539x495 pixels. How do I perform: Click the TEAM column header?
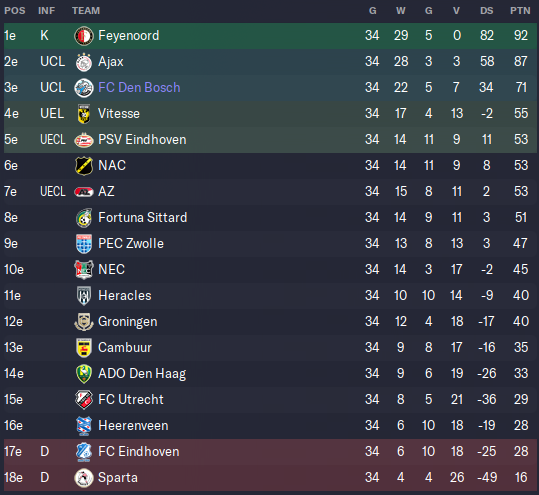click(x=86, y=11)
